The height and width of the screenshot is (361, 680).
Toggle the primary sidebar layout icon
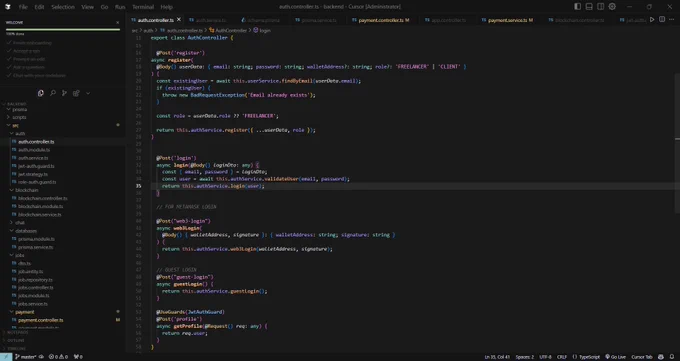point(578,7)
